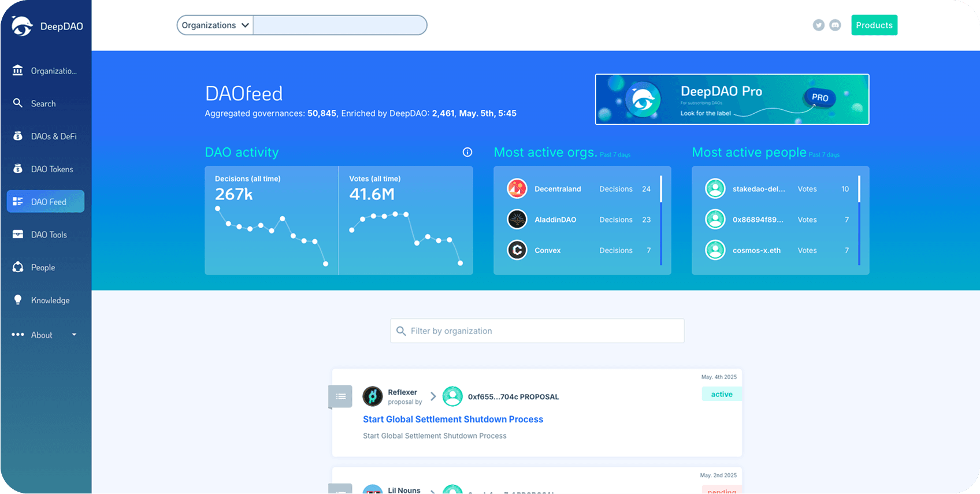This screenshot has width=980, height=494.
Task: Click the Decisions (all time) chart
Action: point(272,236)
